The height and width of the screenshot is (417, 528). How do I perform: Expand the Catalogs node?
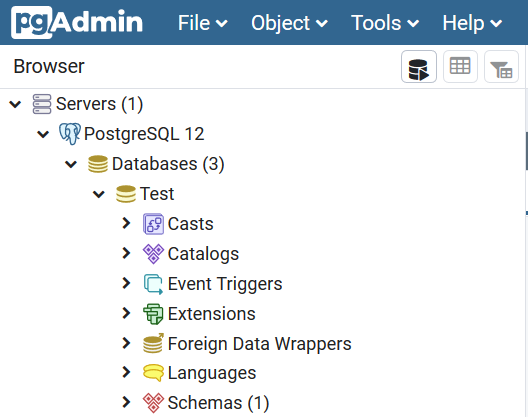point(126,253)
